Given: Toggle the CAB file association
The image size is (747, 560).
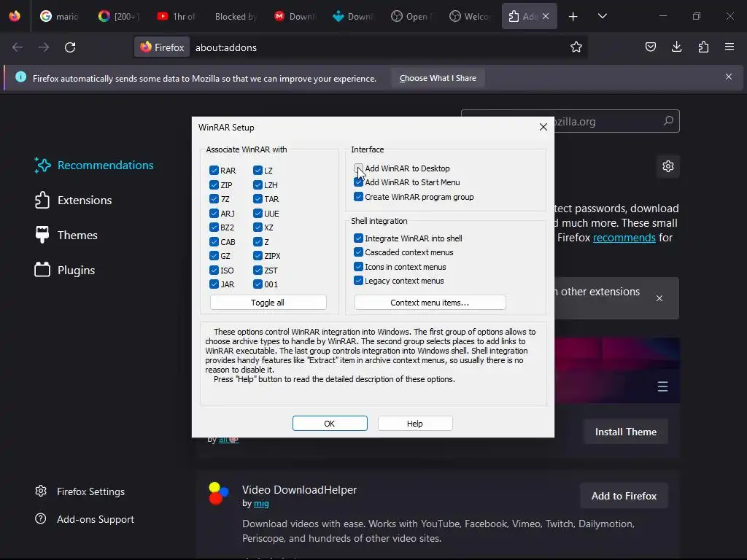Looking at the screenshot, I should [214, 242].
